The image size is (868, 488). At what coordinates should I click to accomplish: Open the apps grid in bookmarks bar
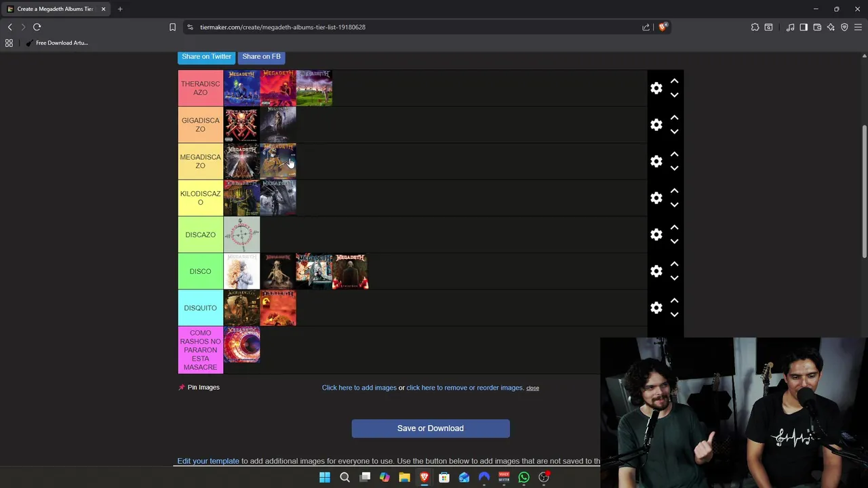click(9, 43)
